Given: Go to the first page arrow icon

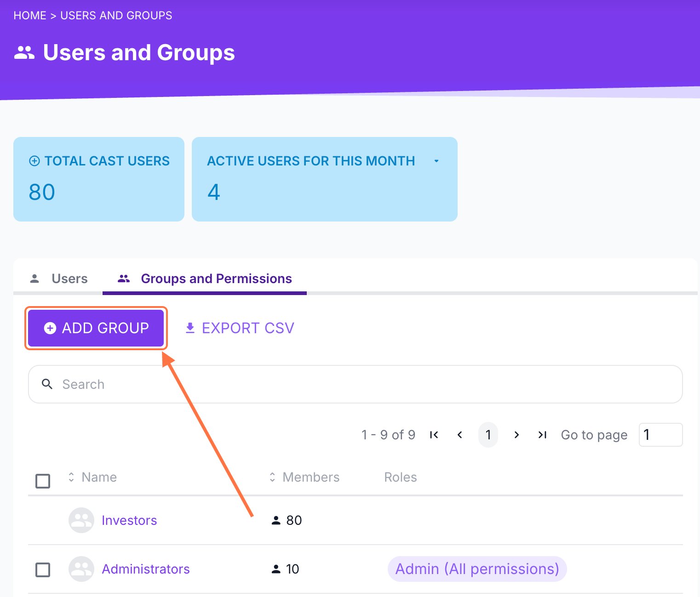Looking at the screenshot, I should [x=434, y=435].
